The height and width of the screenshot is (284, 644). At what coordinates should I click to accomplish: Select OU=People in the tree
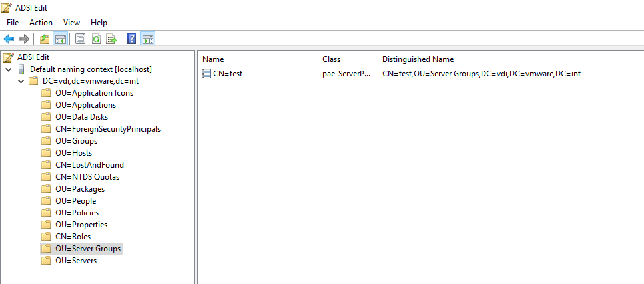tap(75, 201)
